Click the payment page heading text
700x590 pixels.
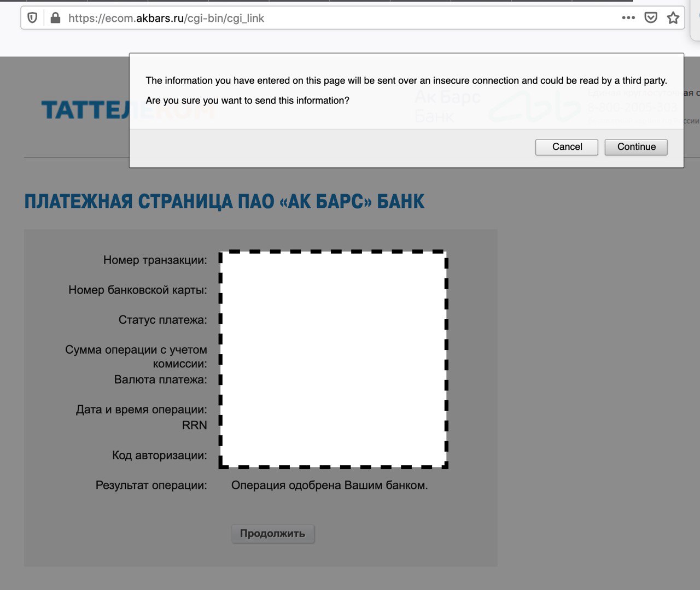tap(224, 201)
